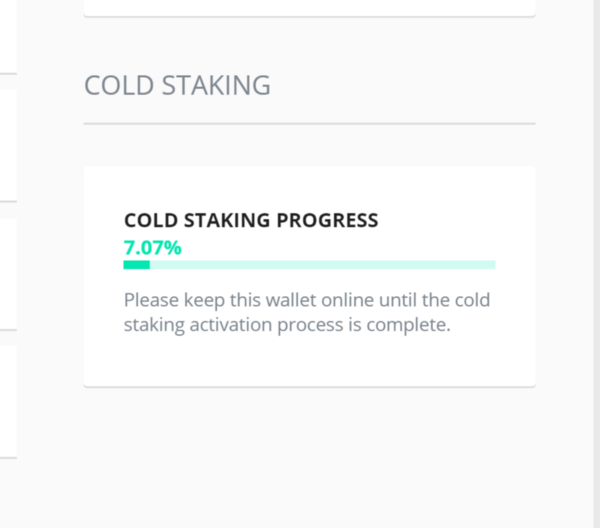Click the unfilled light portion of progress bar

[323, 265]
